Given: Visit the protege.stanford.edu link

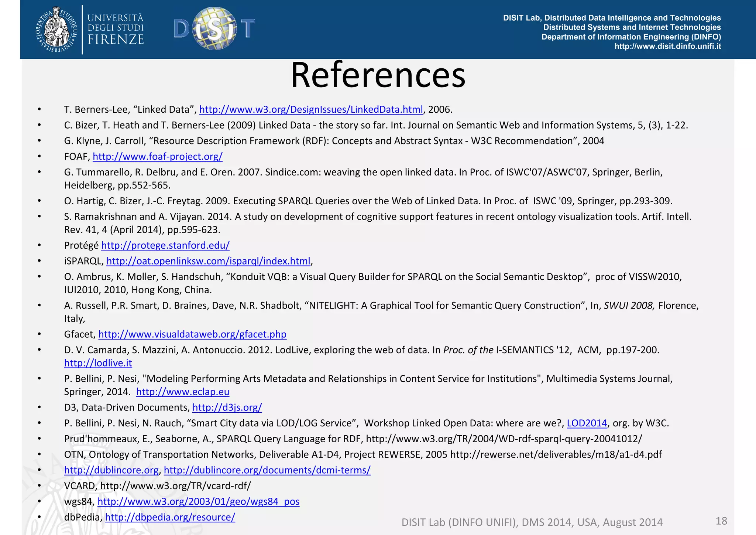Looking at the screenshot, I should pos(165,245).
